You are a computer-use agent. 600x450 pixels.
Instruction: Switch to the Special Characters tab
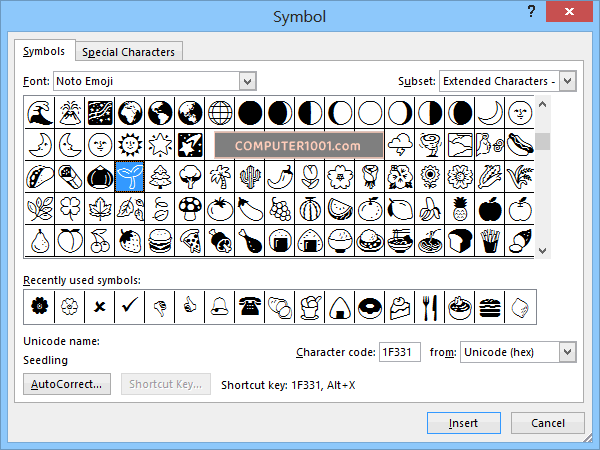pyautogui.click(x=129, y=52)
